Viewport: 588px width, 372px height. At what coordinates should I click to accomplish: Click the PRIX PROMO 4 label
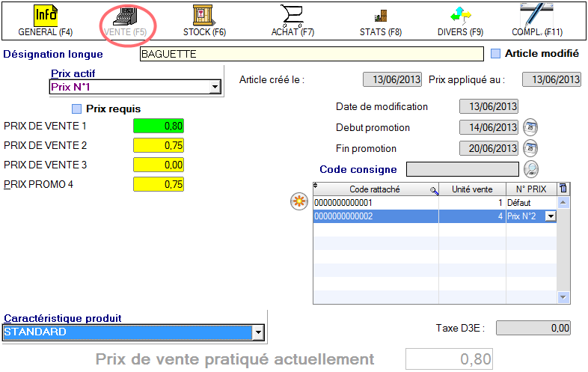pos(38,184)
